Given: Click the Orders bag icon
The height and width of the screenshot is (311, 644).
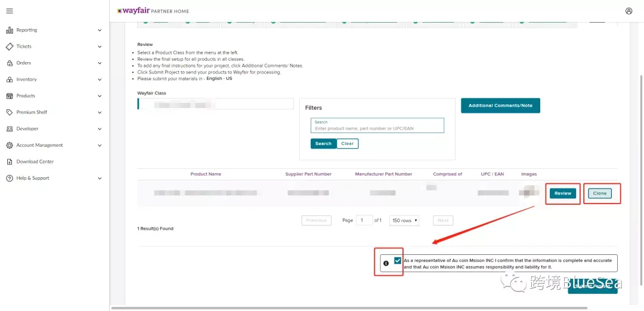Looking at the screenshot, I should (10, 63).
